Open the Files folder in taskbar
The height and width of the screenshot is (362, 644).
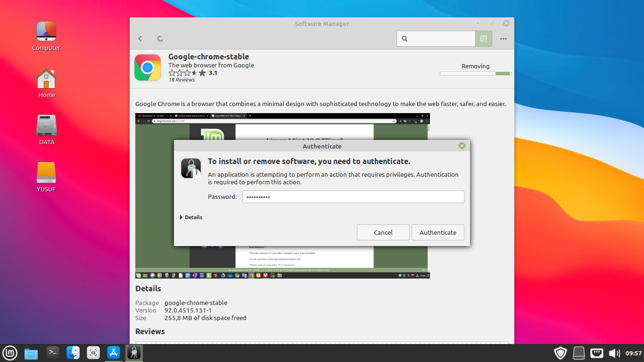pyautogui.click(x=31, y=353)
